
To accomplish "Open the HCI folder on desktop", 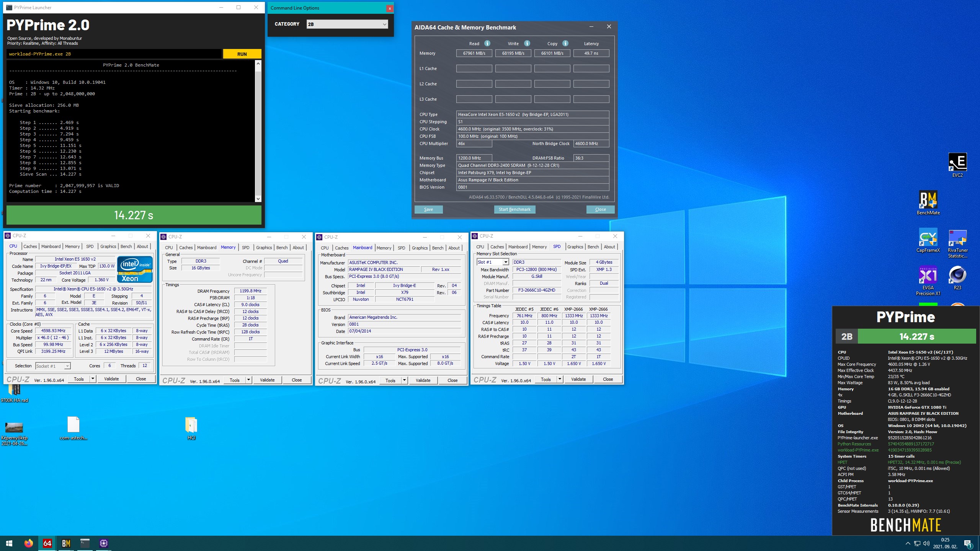I will 191,428.
